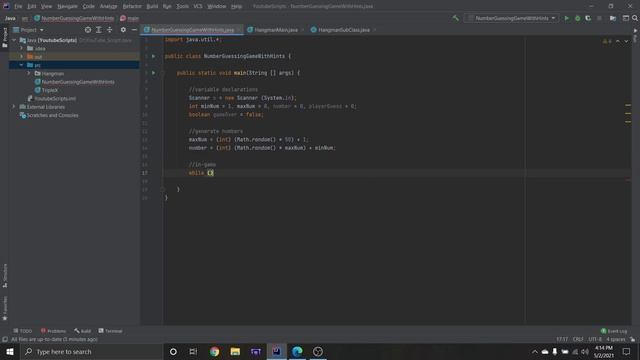Go to next highlighted error arrow

pyautogui.click(x=626, y=41)
